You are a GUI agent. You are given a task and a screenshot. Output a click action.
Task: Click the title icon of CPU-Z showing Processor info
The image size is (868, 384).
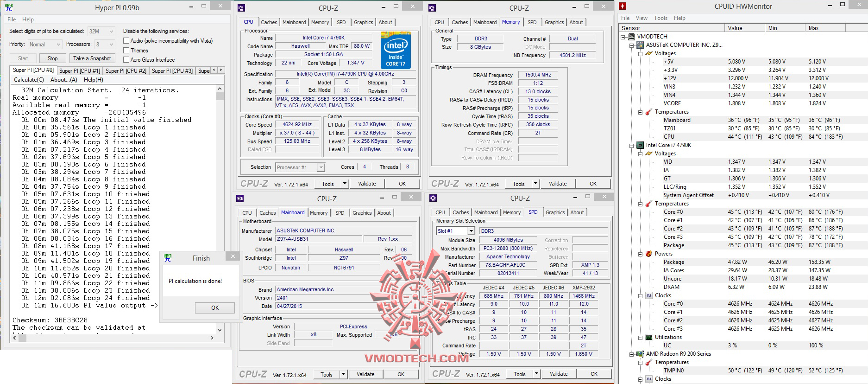[x=241, y=8]
